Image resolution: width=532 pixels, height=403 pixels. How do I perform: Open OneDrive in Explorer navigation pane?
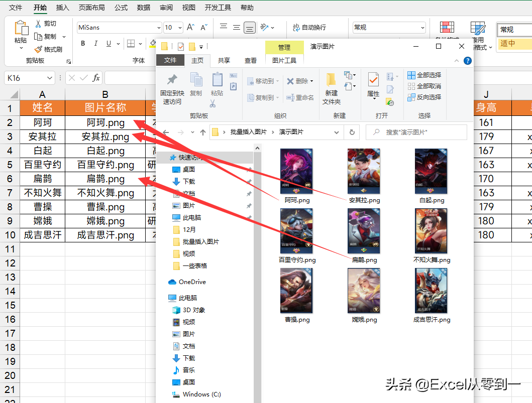pyautogui.click(x=187, y=282)
